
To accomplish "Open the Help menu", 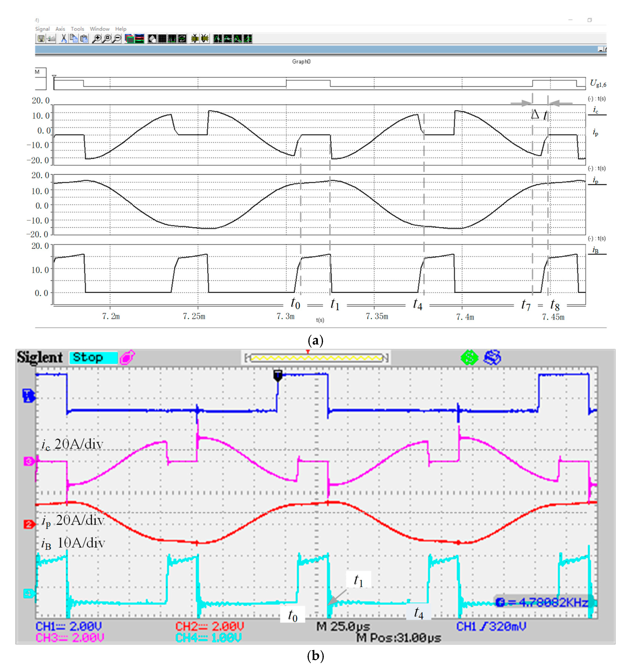I will tap(121, 29).
